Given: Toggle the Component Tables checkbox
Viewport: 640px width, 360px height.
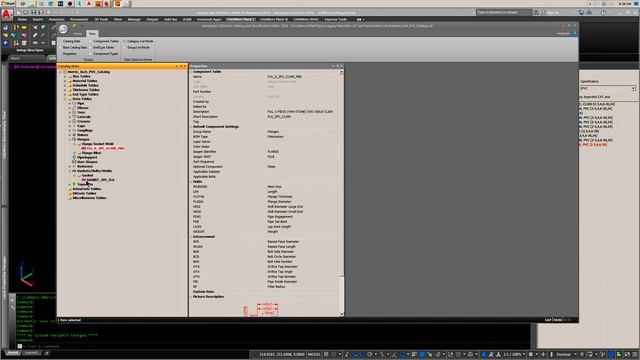Looking at the screenshot, I should tap(91, 41).
